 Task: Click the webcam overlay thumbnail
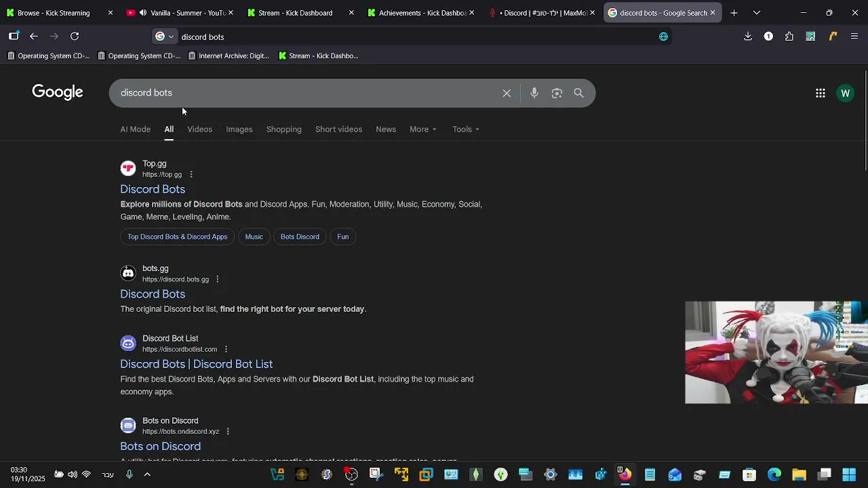point(776,352)
